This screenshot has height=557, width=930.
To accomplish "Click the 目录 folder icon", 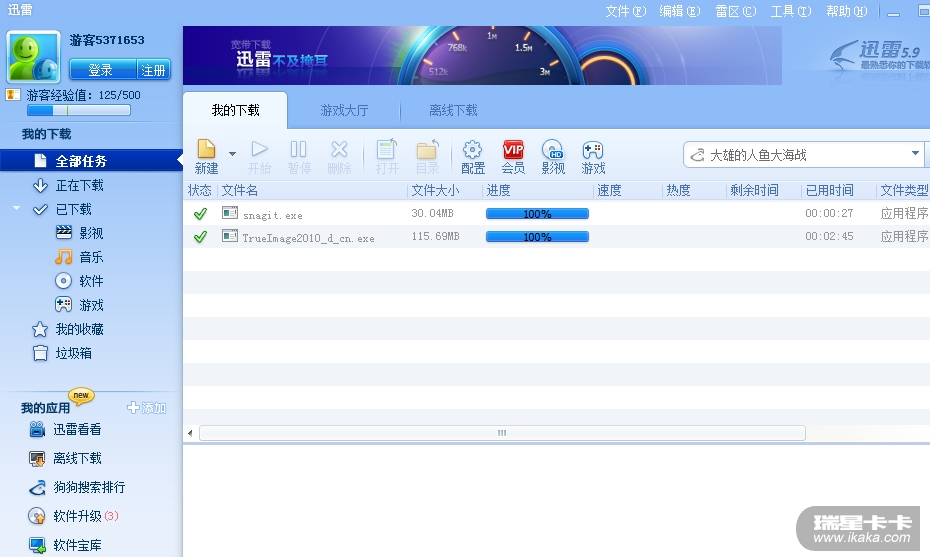I will point(427,157).
